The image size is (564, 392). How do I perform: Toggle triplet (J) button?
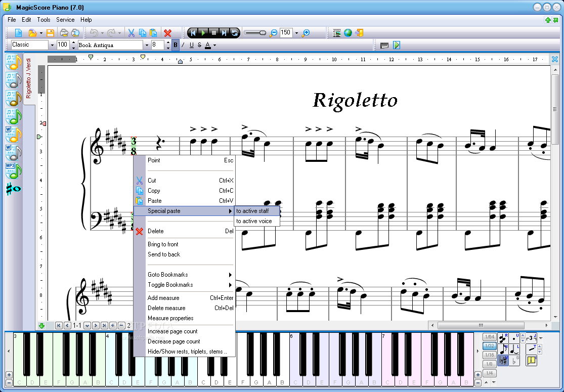tap(531, 338)
